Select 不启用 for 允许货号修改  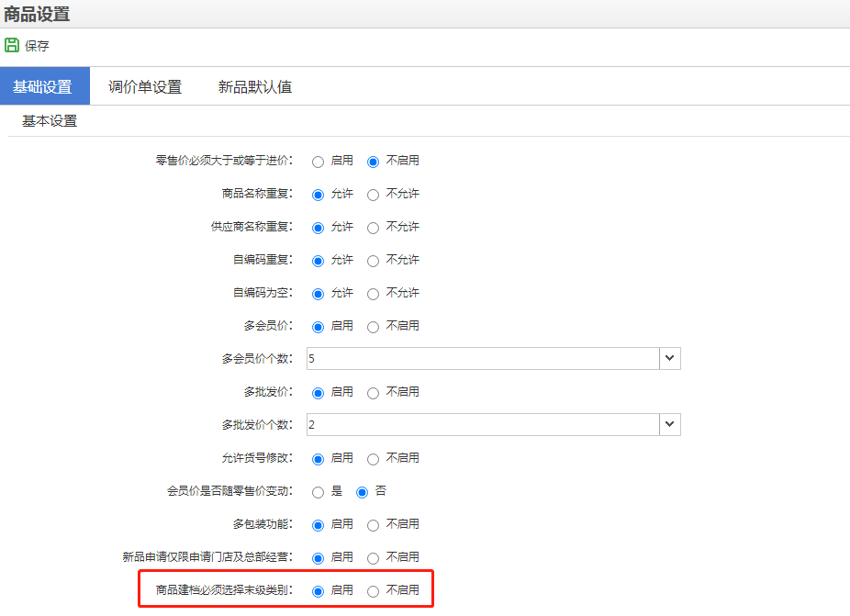pyautogui.click(x=373, y=459)
